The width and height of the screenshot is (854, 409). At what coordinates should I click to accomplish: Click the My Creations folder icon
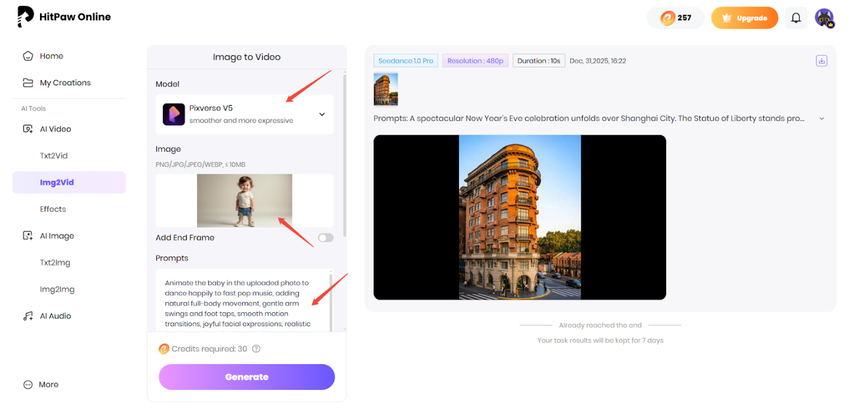point(28,83)
